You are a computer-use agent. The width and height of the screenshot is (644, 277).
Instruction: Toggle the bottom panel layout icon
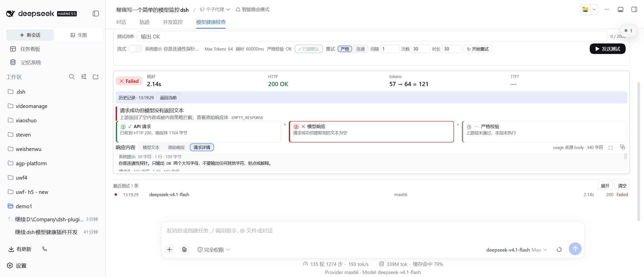pyautogui.click(x=621, y=10)
